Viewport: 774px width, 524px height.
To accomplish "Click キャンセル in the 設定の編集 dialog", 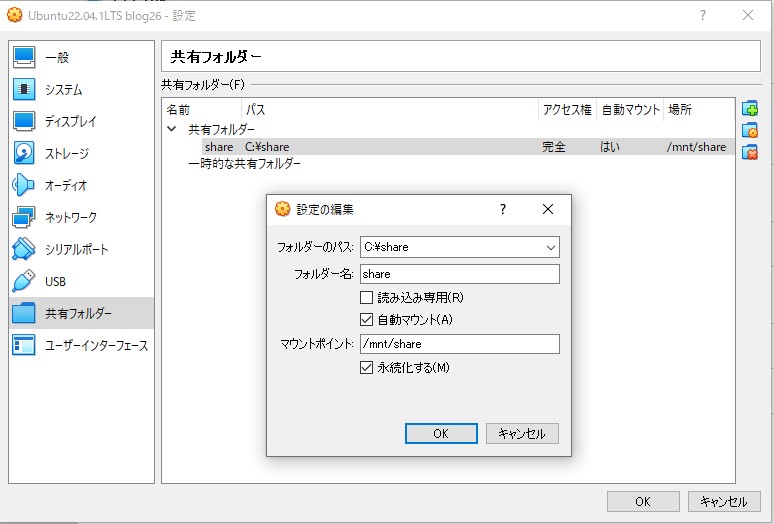I will pos(522,433).
